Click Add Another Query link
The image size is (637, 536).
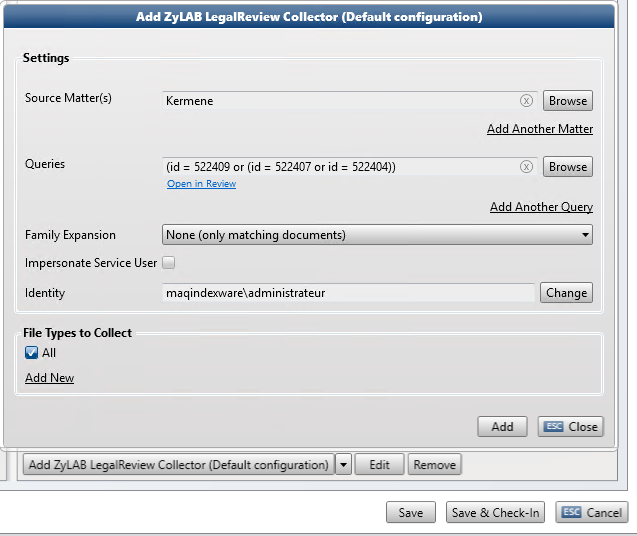541,207
